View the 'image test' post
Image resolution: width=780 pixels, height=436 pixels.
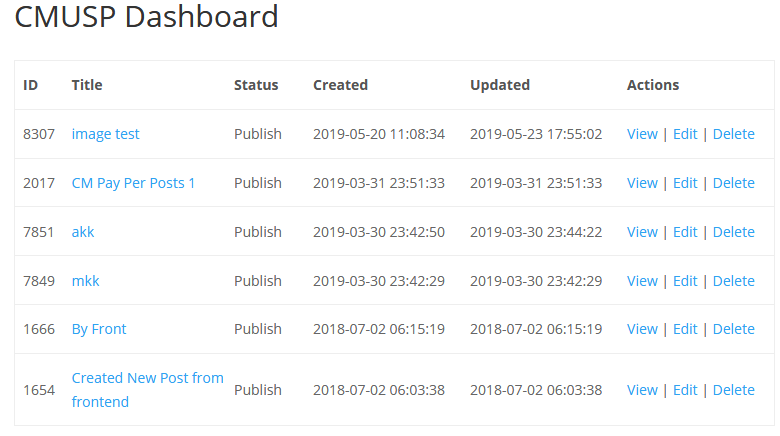click(642, 134)
